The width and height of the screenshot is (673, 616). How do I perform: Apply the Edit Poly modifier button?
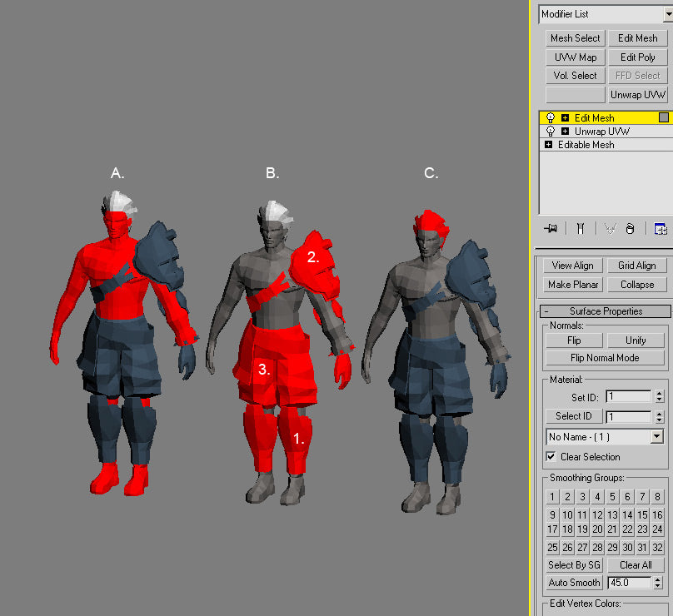(x=637, y=57)
